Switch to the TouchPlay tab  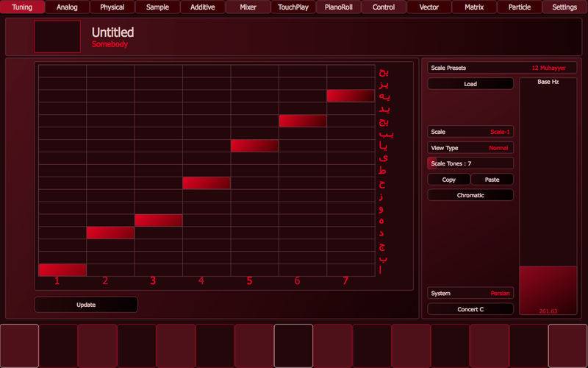pyautogui.click(x=293, y=7)
